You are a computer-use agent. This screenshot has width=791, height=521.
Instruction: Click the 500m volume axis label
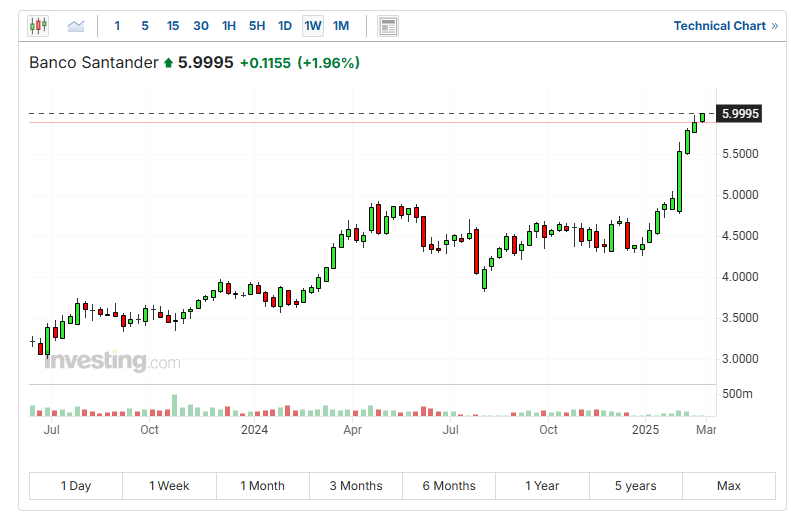coord(737,393)
